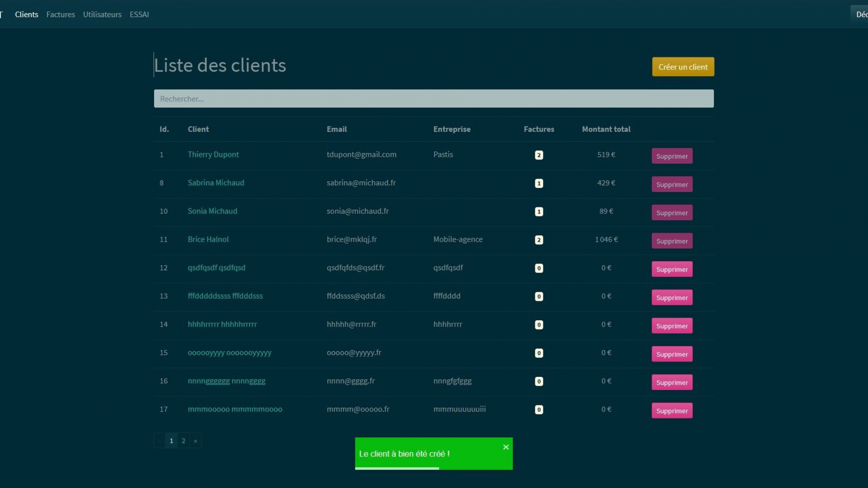The image size is (868, 488).
Task: Click invoice count badge for Brice Halnol
Action: [538, 240]
